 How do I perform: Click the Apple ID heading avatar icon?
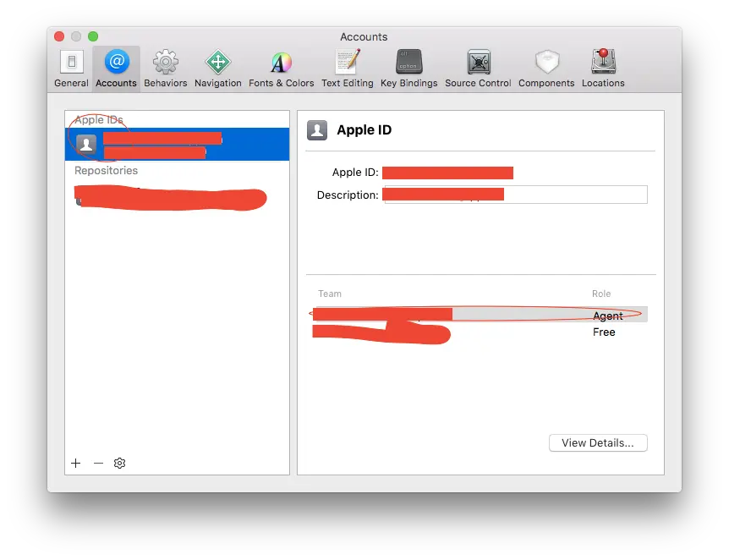pos(317,130)
